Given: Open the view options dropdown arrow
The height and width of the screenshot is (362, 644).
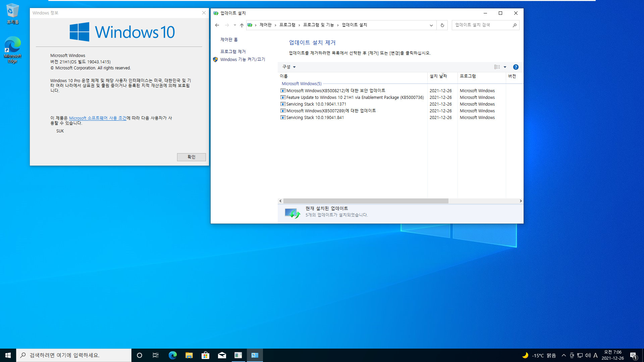Looking at the screenshot, I should click(x=505, y=67).
